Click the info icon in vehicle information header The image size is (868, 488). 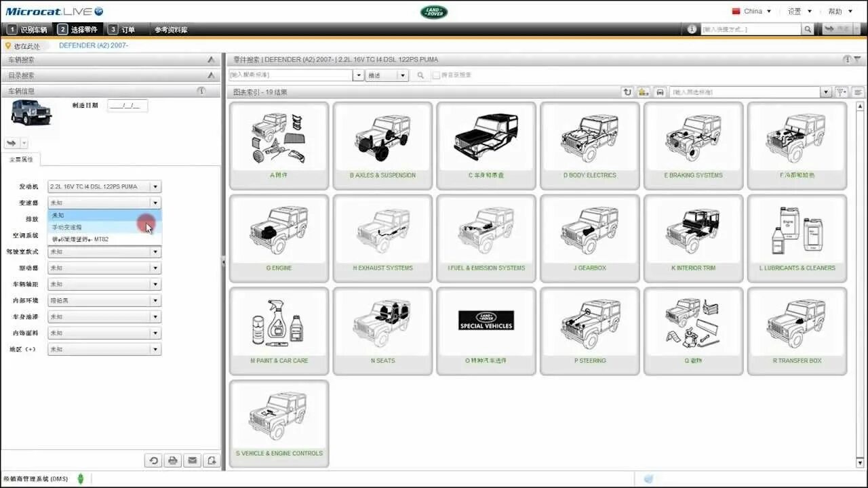(201, 91)
